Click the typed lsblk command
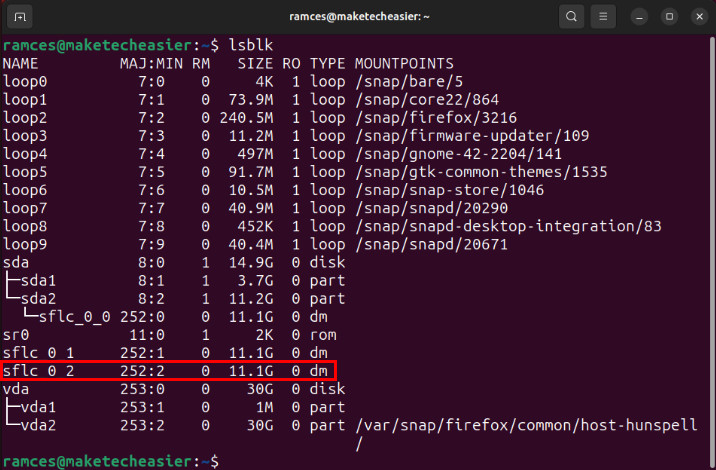 coord(251,45)
